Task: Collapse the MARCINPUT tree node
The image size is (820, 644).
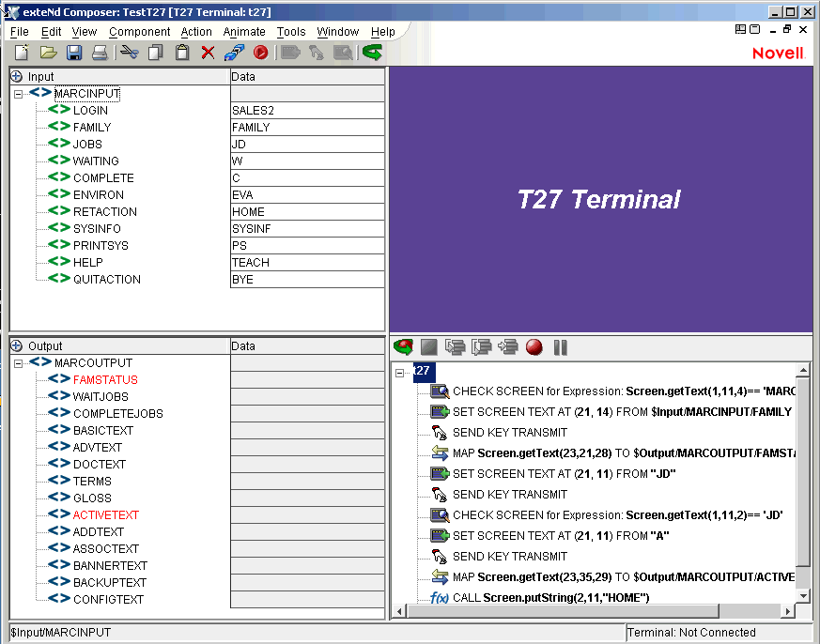Action: [x=17, y=93]
